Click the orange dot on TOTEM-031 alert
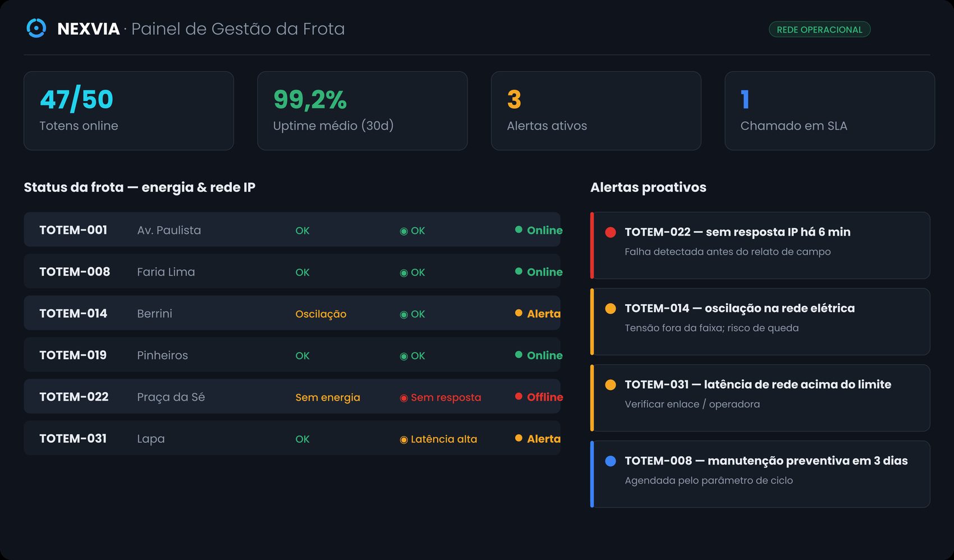Image resolution: width=954 pixels, height=560 pixels. 611,385
